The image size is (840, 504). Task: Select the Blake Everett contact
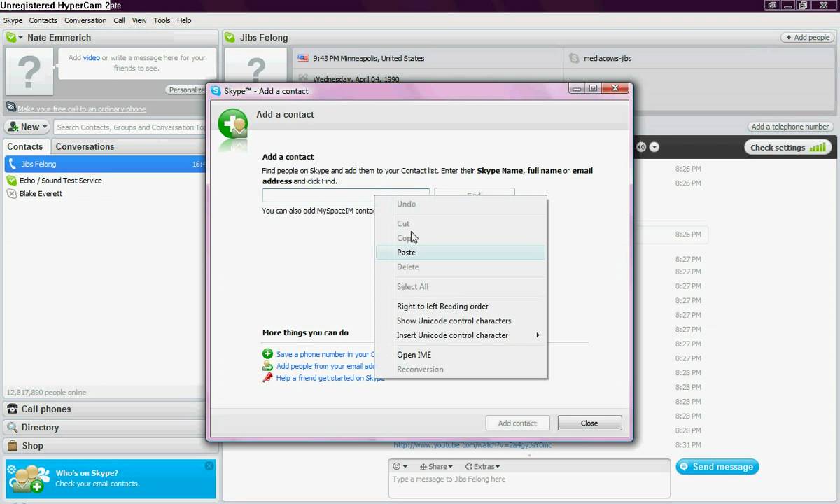click(41, 194)
